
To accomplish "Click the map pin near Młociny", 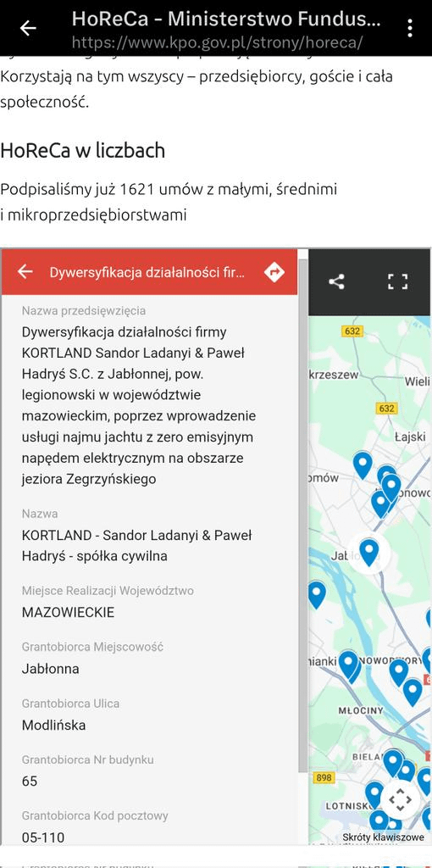I will pyautogui.click(x=412, y=692).
